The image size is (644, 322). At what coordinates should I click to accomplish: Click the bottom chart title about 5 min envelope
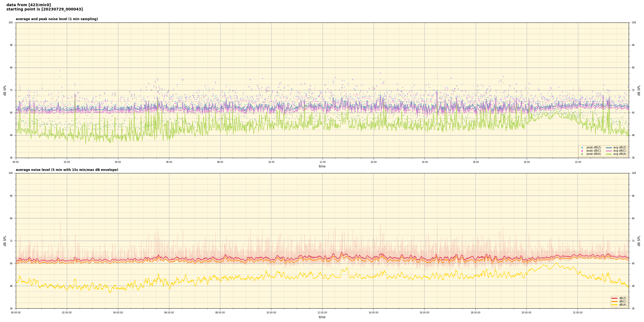67,170
